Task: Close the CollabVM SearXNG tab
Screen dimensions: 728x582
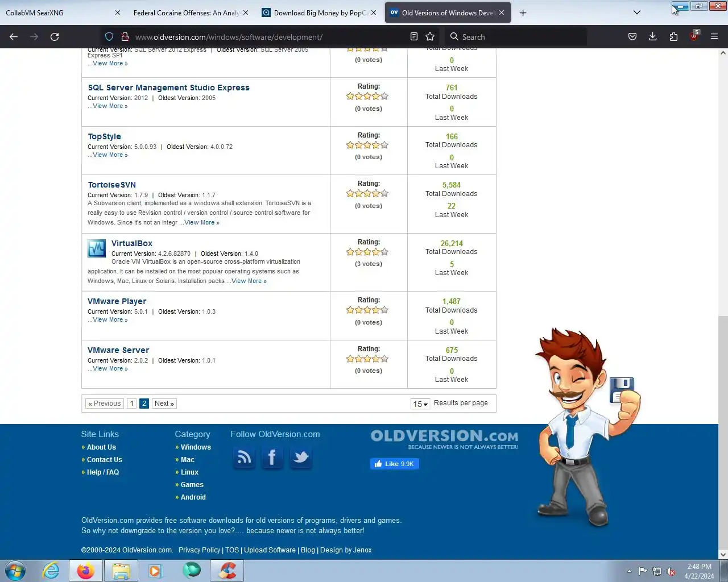Action: [117, 13]
